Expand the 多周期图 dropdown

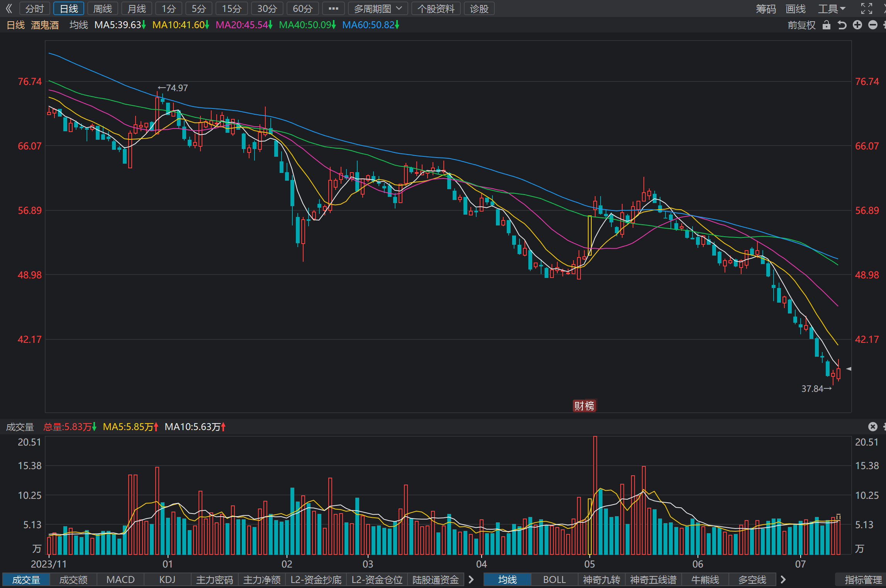pos(378,8)
